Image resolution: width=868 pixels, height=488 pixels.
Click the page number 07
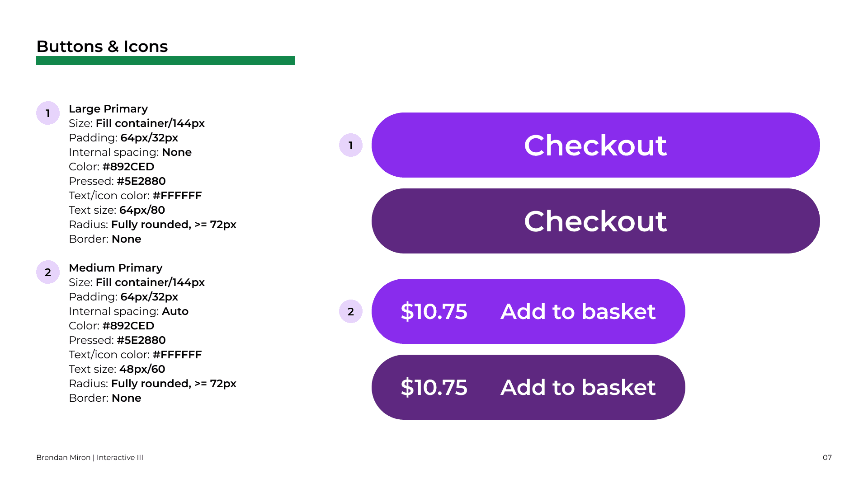tap(827, 457)
